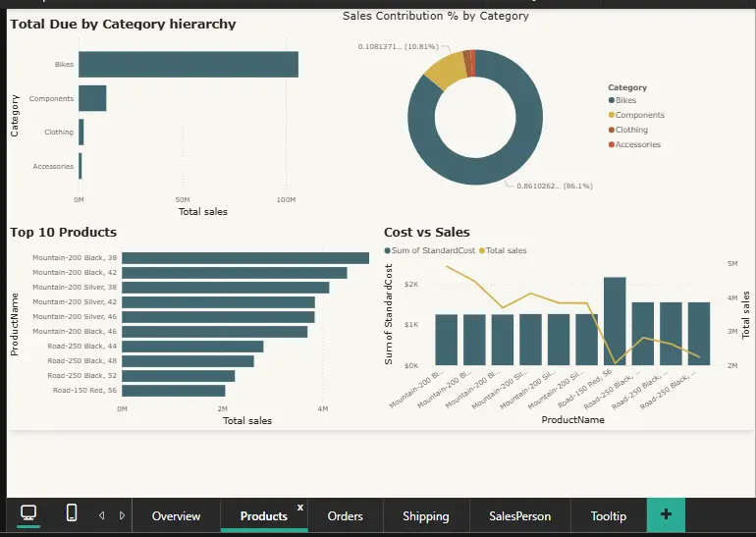Switch to desktop layout view icon
756x537 pixels.
(28, 512)
